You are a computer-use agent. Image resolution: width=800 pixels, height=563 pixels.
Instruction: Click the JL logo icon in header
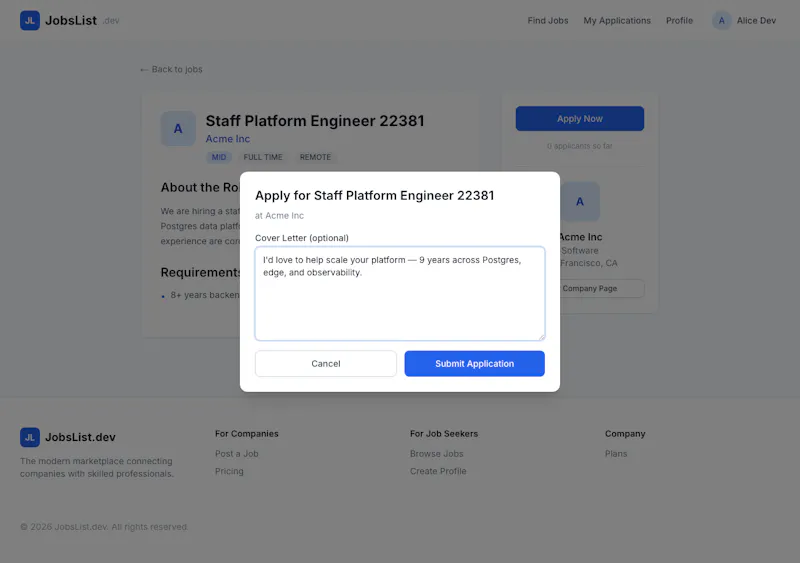[x=30, y=20]
